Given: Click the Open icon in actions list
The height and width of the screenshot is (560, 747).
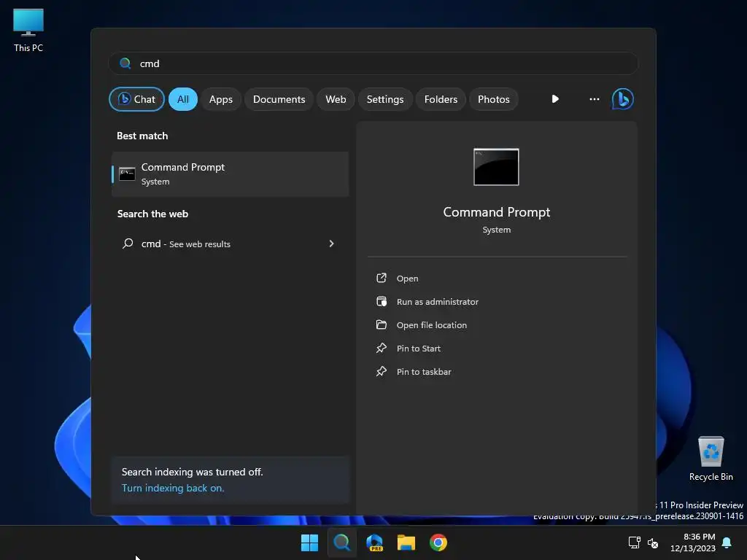Looking at the screenshot, I should [x=381, y=278].
